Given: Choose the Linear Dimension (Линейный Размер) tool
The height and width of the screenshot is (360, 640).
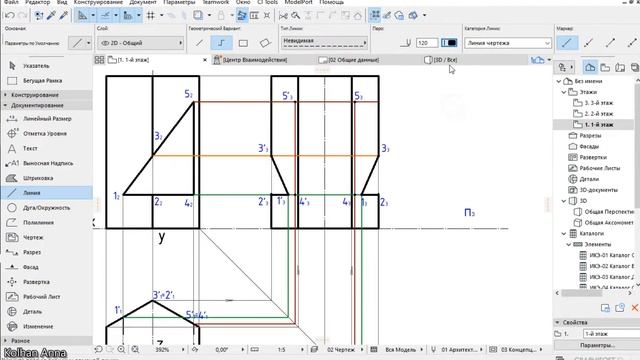Looking at the screenshot, I should tap(46, 118).
